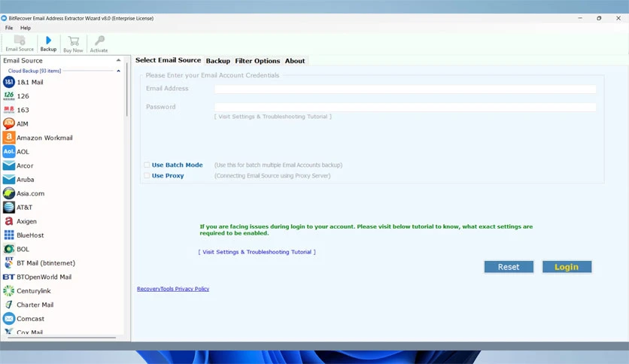Select the 126 mail source icon
This screenshot has height=364, width=629.
[9, 96]
